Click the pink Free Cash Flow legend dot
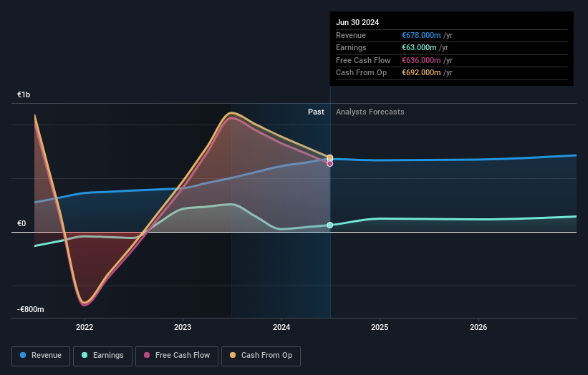The height and width of the screenshot is (375, 588). tap(147, 355)
